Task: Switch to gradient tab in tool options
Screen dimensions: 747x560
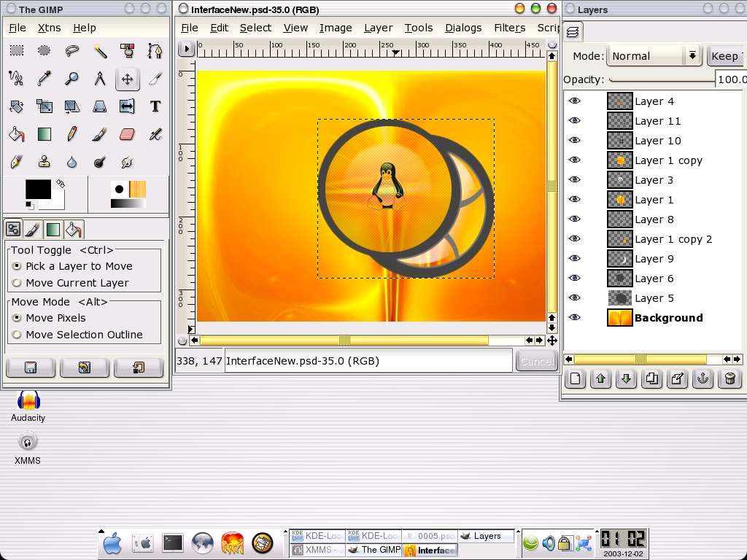Action: click(53, 230)
